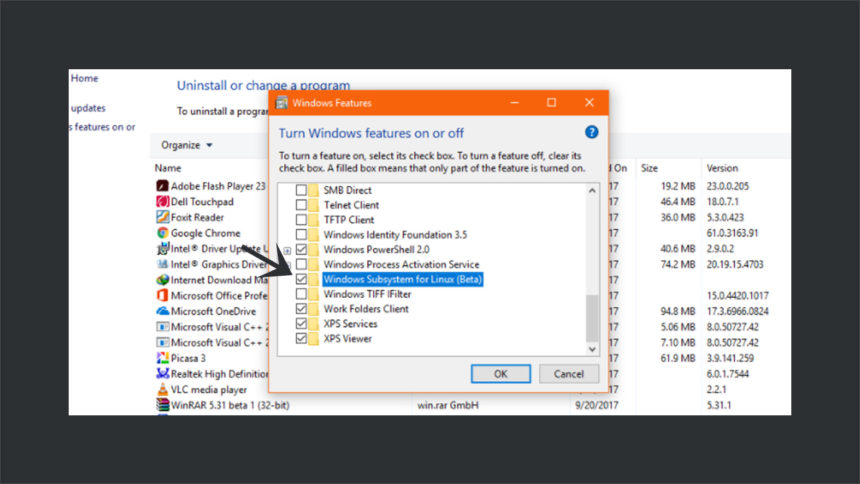This screenshot has width=860, height=484.
Task: Select the Google Chrome icon in list
Action: tap(162, 233)
